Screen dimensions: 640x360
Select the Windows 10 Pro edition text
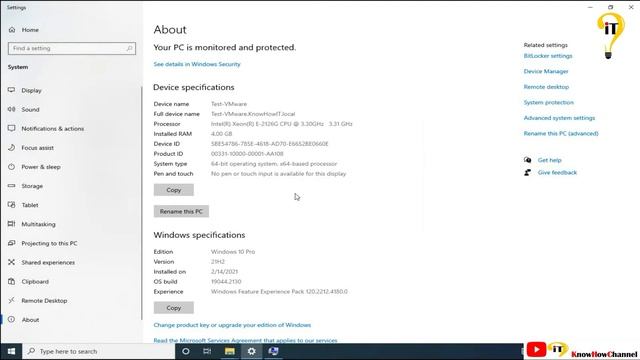pyautogui.click(x=233, y=252)
